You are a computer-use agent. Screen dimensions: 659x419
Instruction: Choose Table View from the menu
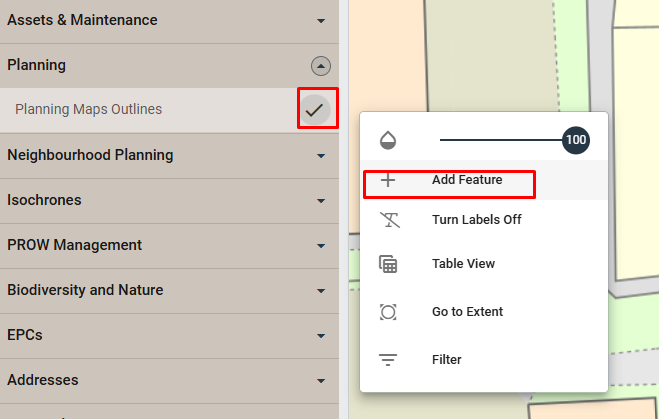tap(463, 265)
